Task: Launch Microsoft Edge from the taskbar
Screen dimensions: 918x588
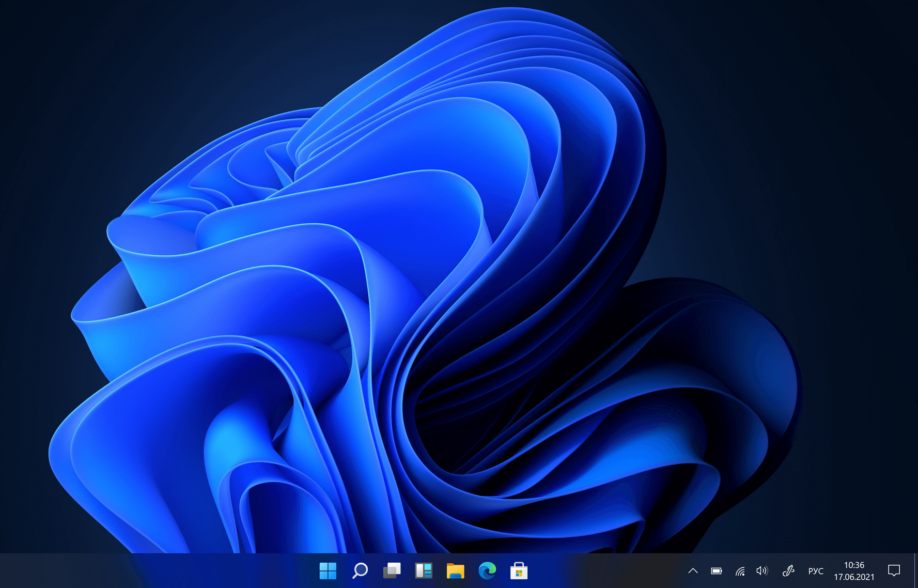Action: [x=487, y=571]
